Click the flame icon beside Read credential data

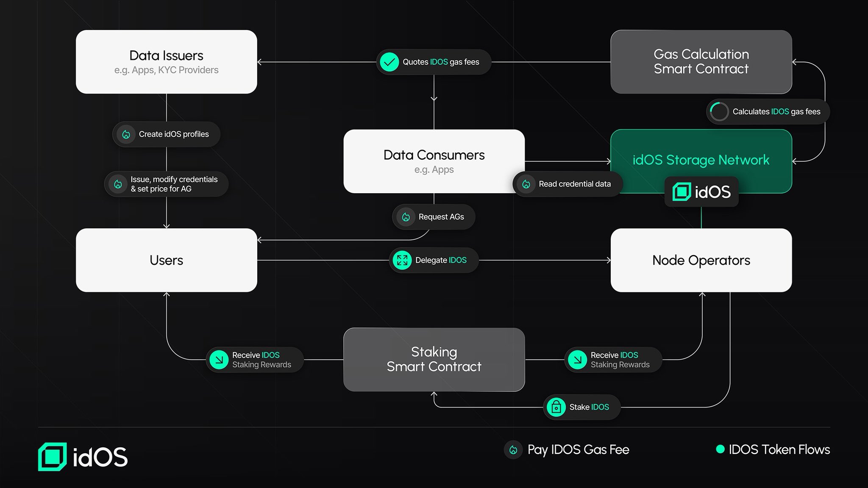click(x=527, y=184)
